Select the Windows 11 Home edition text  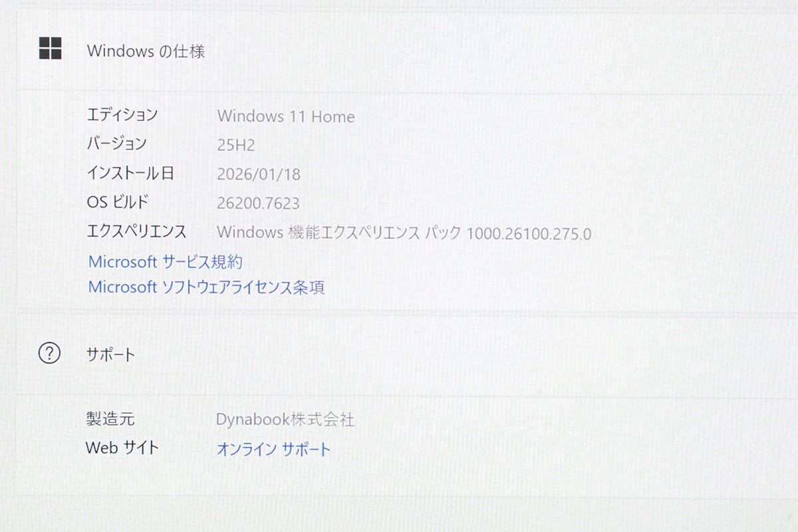click(286, 116)
